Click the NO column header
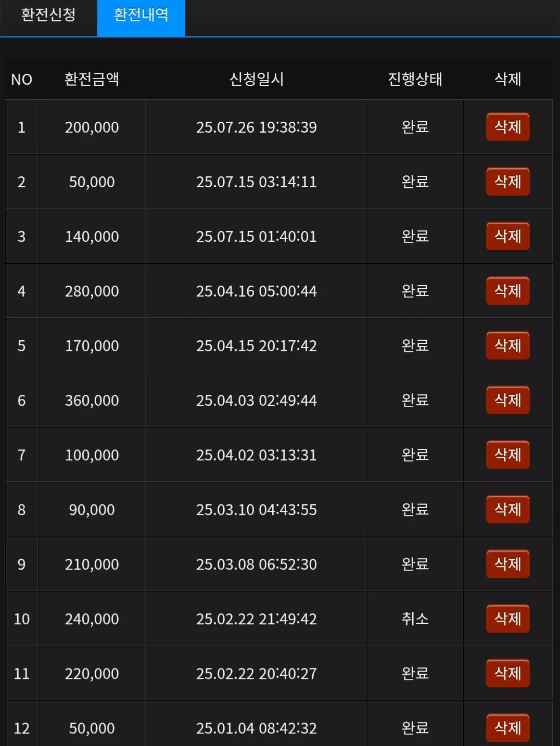 pyautogui.click(x=22, y=79)
